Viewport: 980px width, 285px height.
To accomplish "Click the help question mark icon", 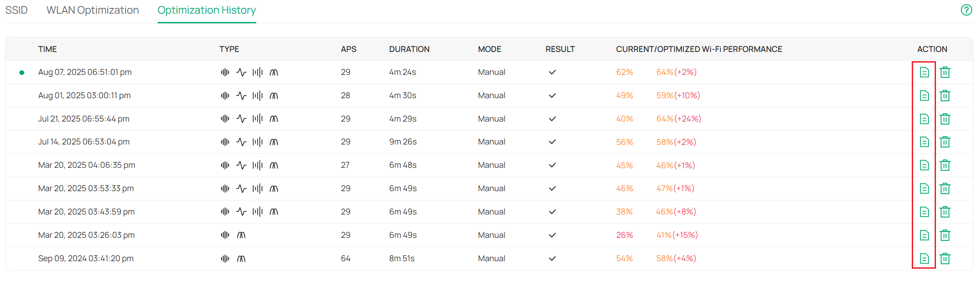I will (967, 10).
